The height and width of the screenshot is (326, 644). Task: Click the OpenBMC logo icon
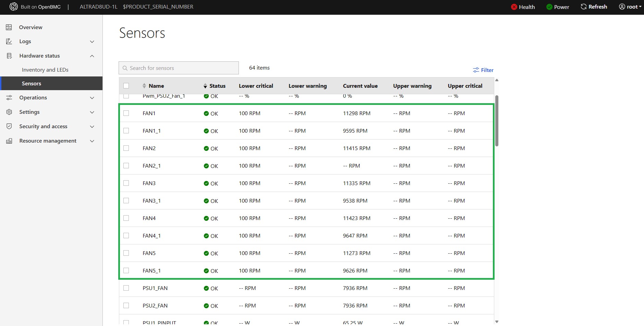tap(13, 7)
